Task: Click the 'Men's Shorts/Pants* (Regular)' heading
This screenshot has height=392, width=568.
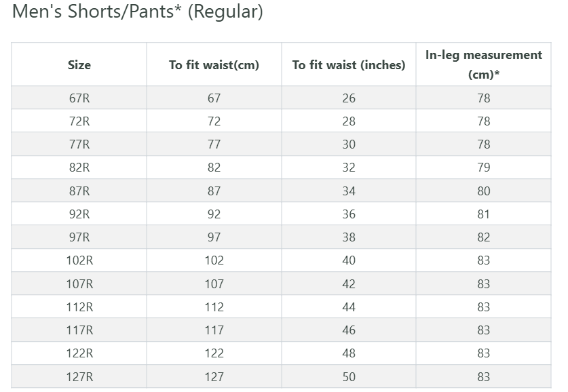Action: [138, 12]
